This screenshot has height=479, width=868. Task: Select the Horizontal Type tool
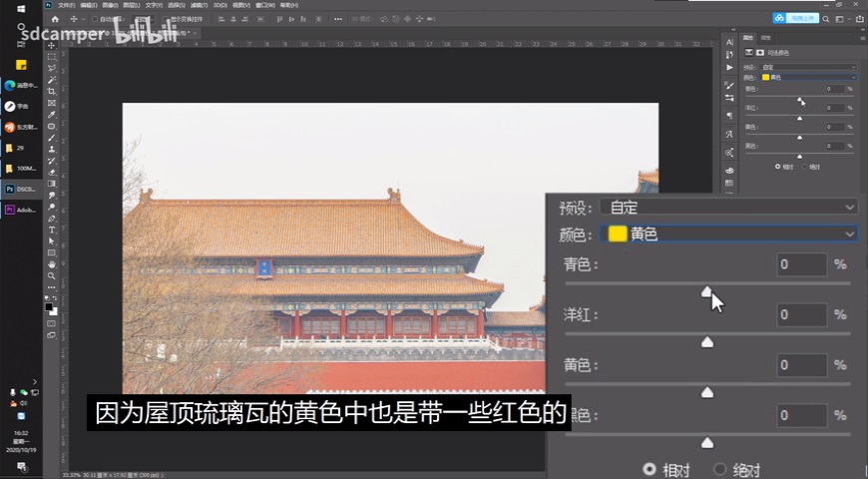(x=52, y=230)
